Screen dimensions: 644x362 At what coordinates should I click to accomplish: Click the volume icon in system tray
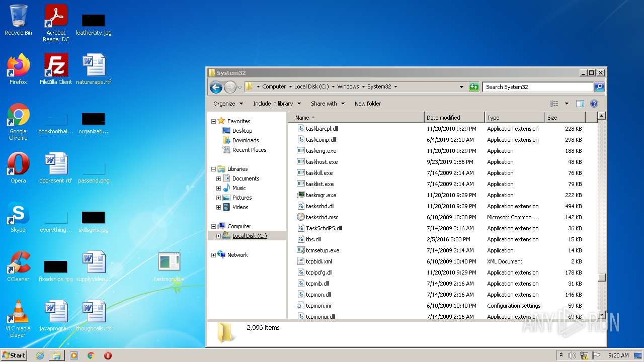572,355
